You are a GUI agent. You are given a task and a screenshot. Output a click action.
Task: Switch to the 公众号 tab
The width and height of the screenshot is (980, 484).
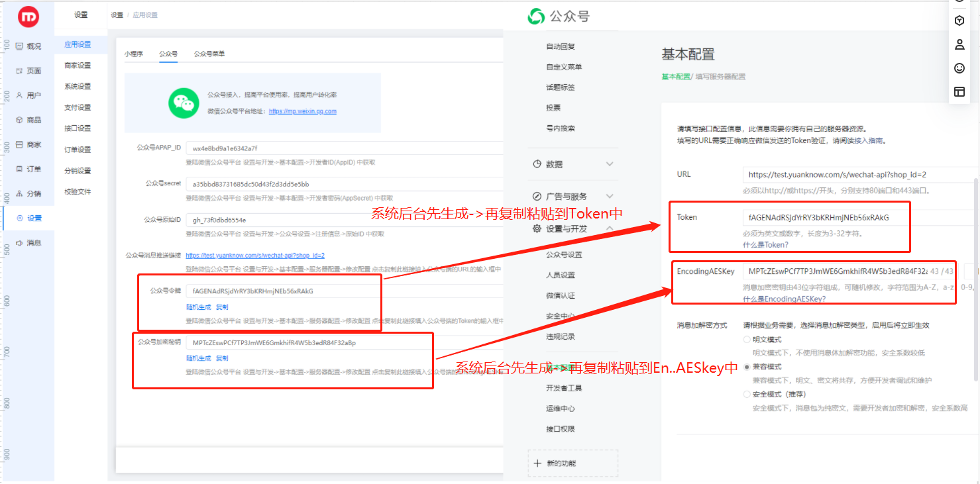(168, 54)
